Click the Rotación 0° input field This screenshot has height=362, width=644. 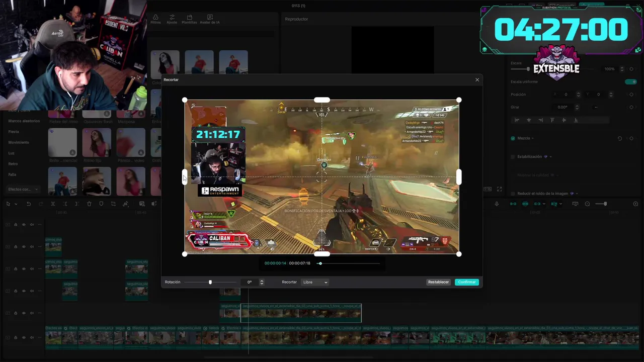(250, 282)
